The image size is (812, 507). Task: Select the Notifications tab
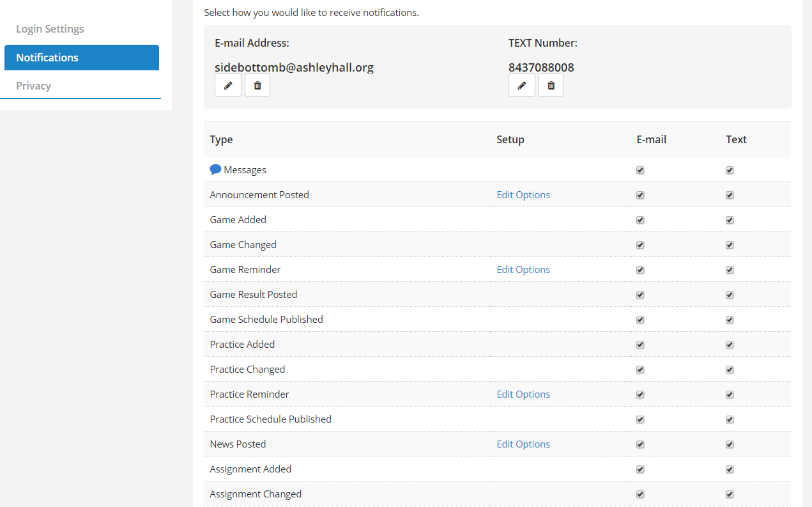pyautogui.click(x=47, y=58)
